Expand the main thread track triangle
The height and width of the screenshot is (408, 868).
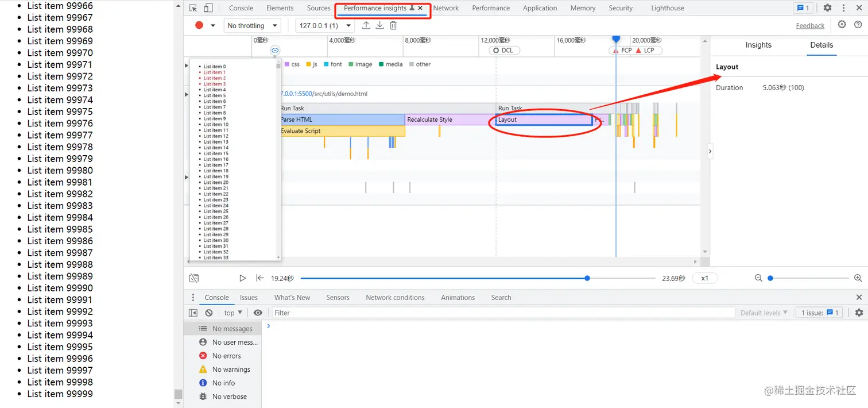click(x=186, y=94)
